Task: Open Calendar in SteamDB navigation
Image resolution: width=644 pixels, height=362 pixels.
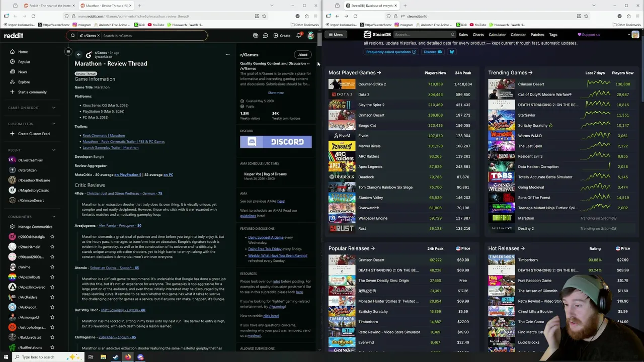Action: [x=518, y=35]
